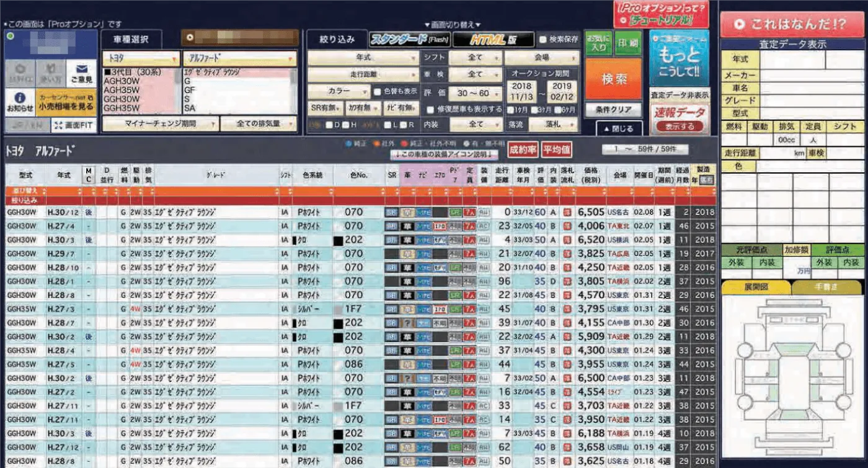868x468 pixels.
Task: Select the 1ヶ月 period checkbox
Action: coord(510,110)
